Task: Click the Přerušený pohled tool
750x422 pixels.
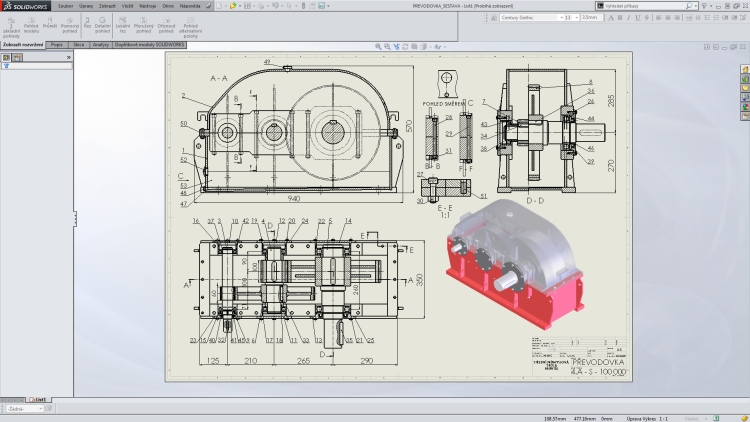Action: click(x=143, y=25)
